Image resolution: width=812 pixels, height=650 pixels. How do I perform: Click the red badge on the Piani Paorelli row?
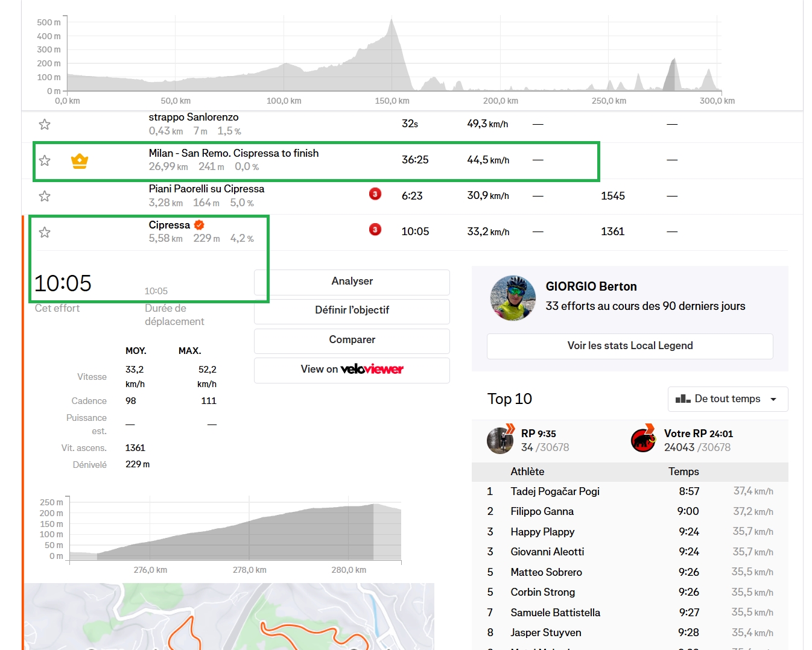point(375,194)
